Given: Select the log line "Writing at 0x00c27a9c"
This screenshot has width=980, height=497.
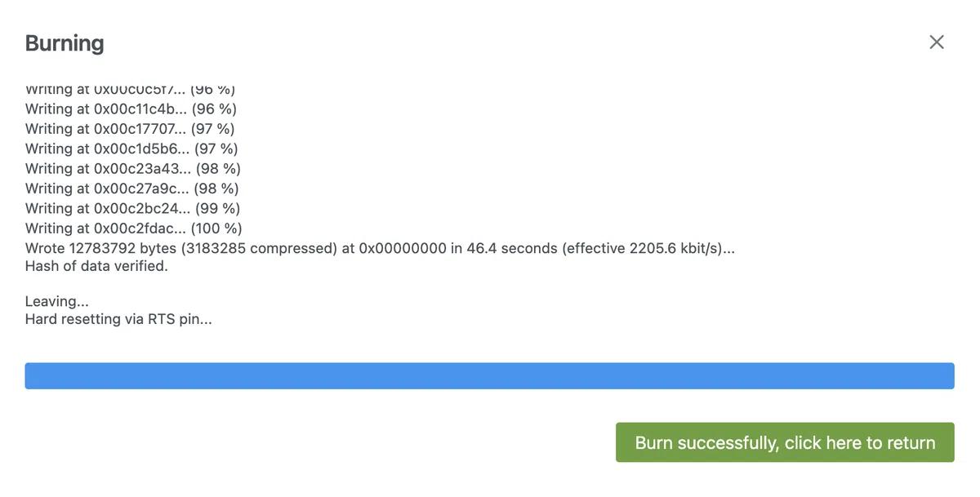Looking at the screenshot, I should click(x=132, y=189).
